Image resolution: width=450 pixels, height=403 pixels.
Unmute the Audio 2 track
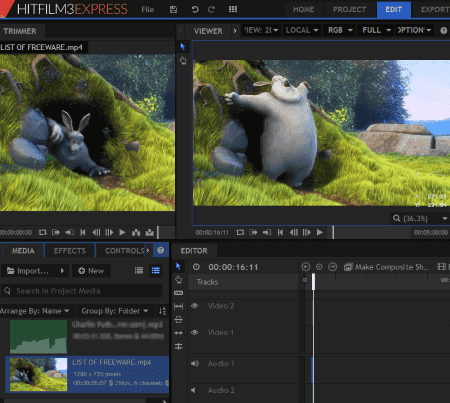193,390
